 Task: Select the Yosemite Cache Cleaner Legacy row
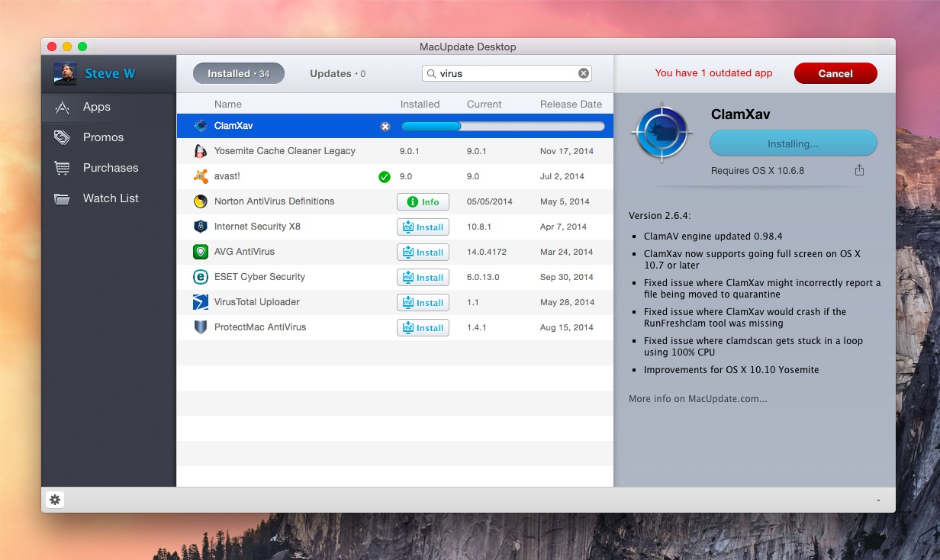[395, 151]
